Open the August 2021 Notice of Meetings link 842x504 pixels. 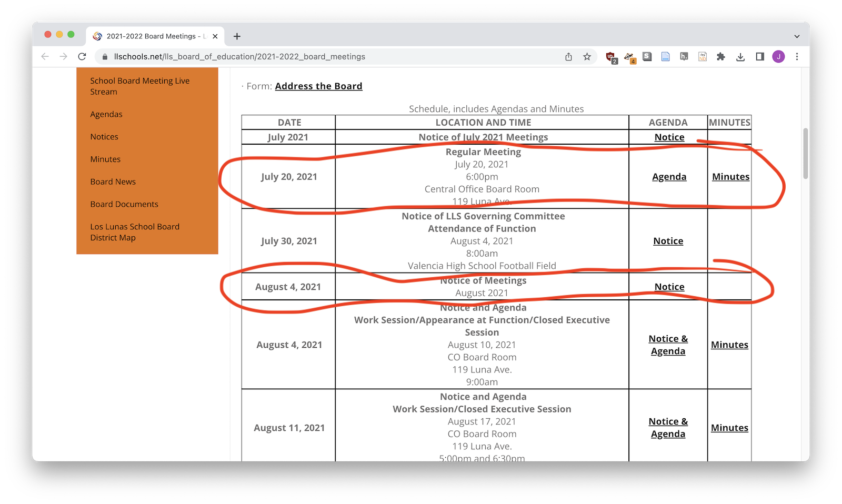coord(669,287)
